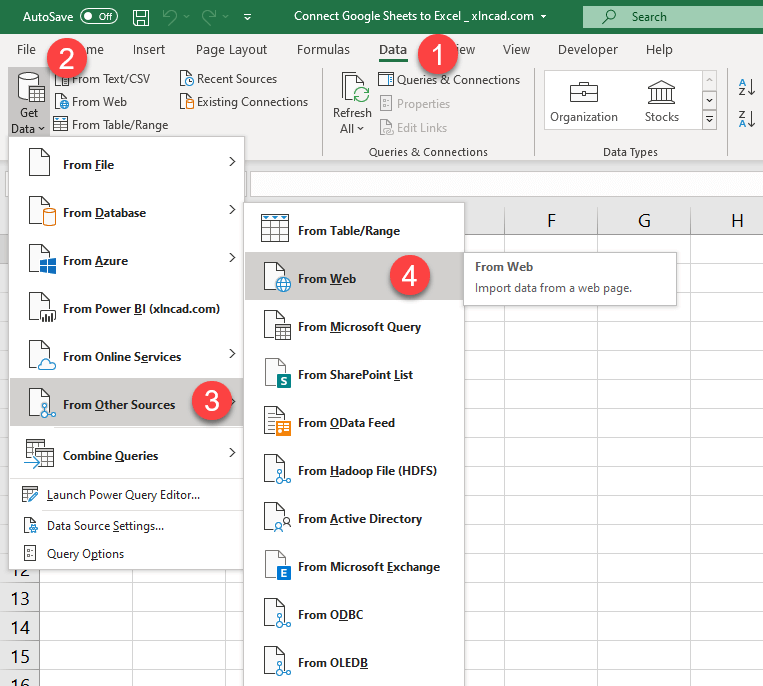
Task: Click ribbon From Table/Range grid icon
Action: [x=60, y=125]
